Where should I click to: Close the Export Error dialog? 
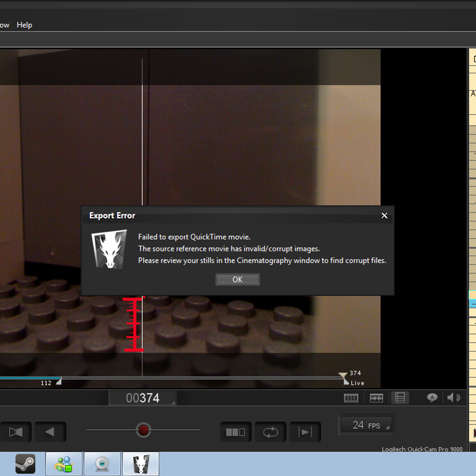point(384,215)
